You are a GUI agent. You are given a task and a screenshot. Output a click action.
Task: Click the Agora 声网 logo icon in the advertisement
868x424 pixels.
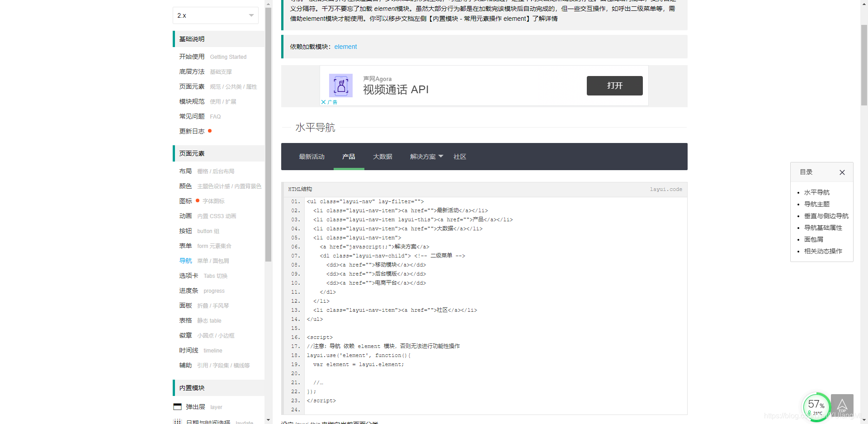pos(340,86)
